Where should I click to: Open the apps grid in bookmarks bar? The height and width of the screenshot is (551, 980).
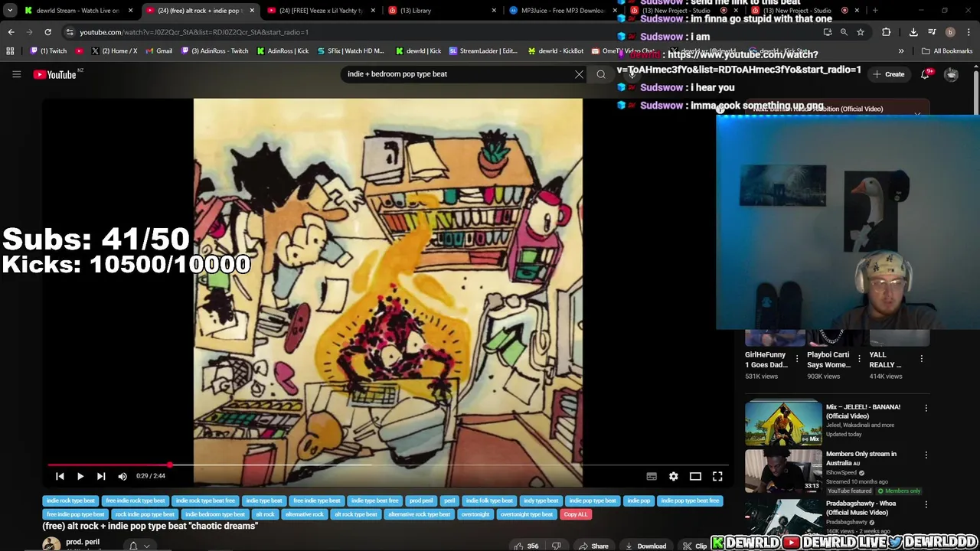click(x=10, y=51)
